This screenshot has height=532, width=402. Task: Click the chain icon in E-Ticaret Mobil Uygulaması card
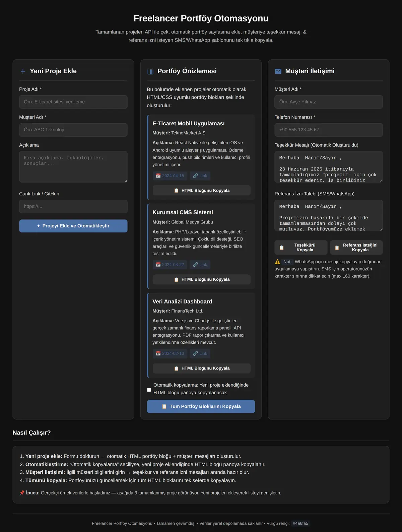click(195, 176)
